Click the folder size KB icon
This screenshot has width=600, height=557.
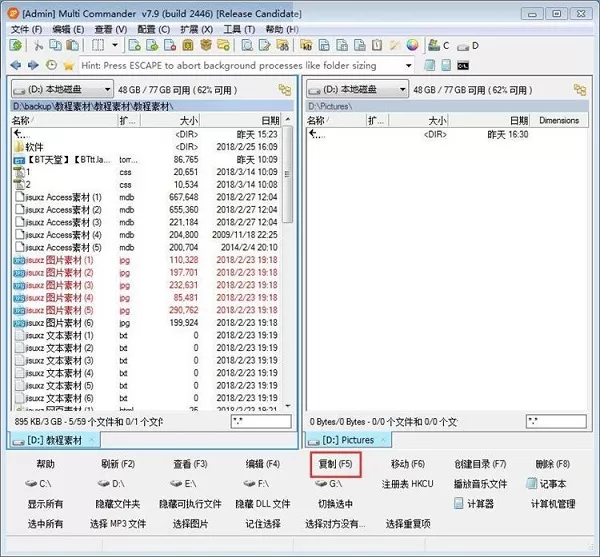(x=306, y=46)
